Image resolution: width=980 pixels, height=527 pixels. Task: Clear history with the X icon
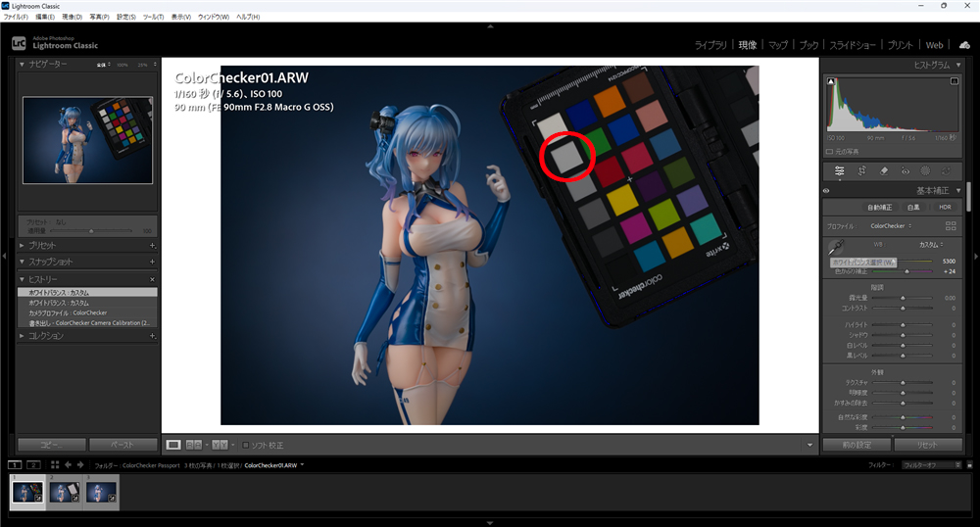(153, 279)
